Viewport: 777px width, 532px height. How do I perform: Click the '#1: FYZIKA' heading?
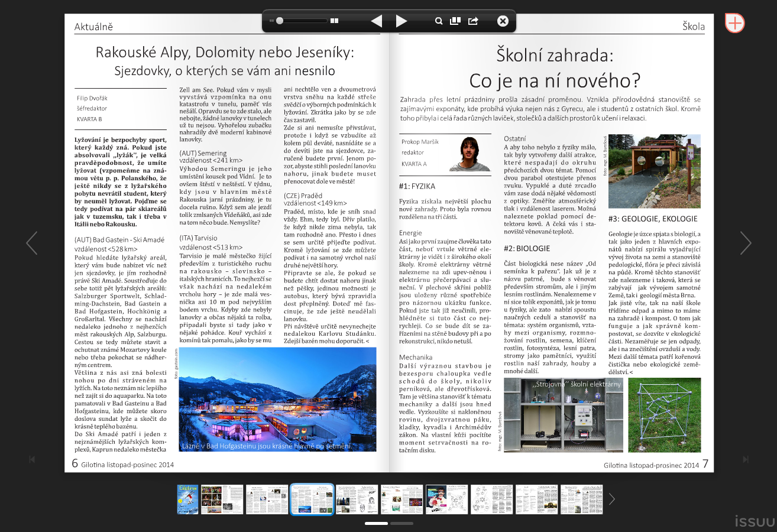click(417, 186)
